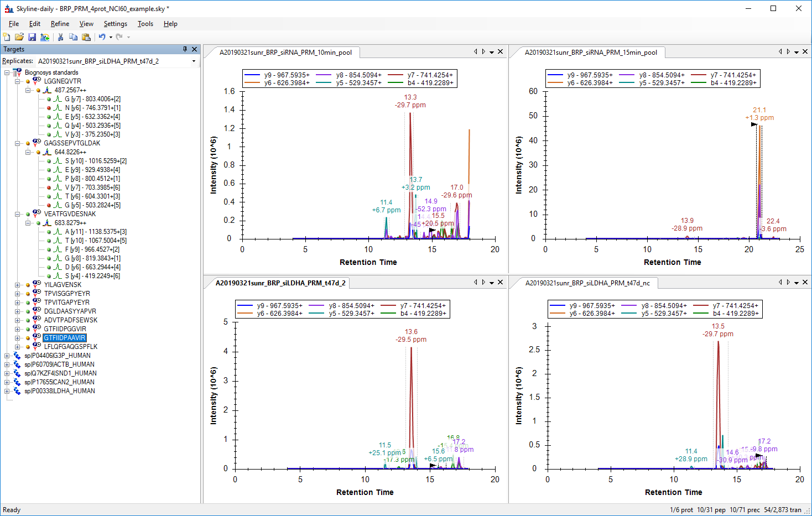This screenshot has height=516, width=812.
Task: Open the Settings menu
Action: tap(115, 24)
